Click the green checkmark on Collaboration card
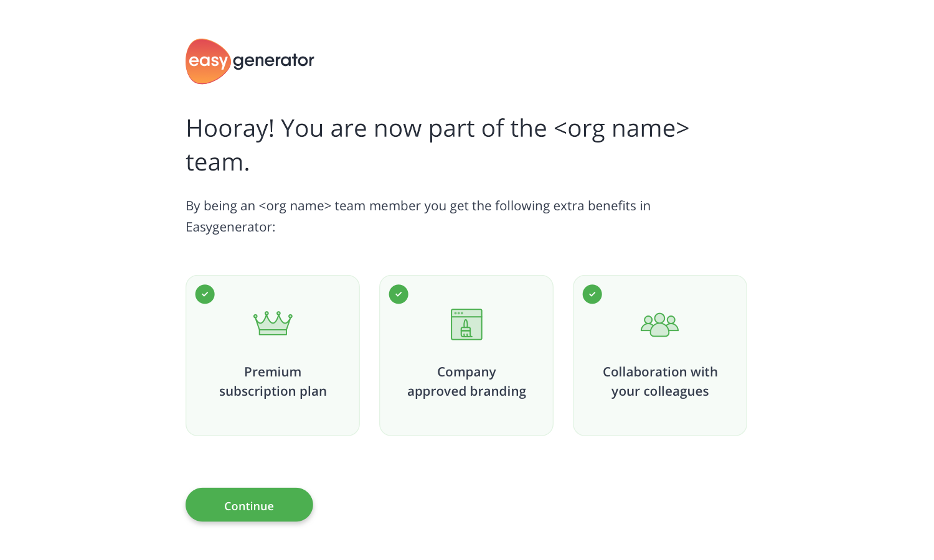Image resolution: width=934 pixels, height=560 pixels. [x=592, y=294]
